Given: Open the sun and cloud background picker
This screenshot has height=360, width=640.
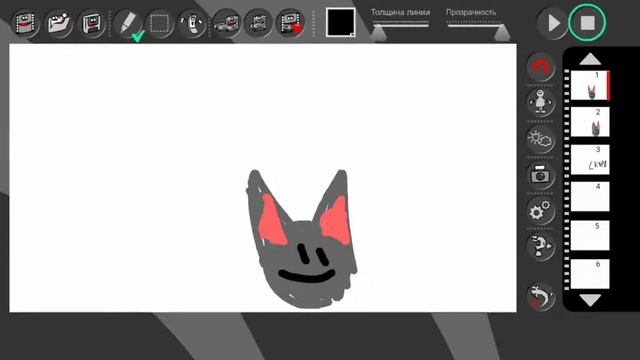Looking at the screenshot, I should coord(541,139).
